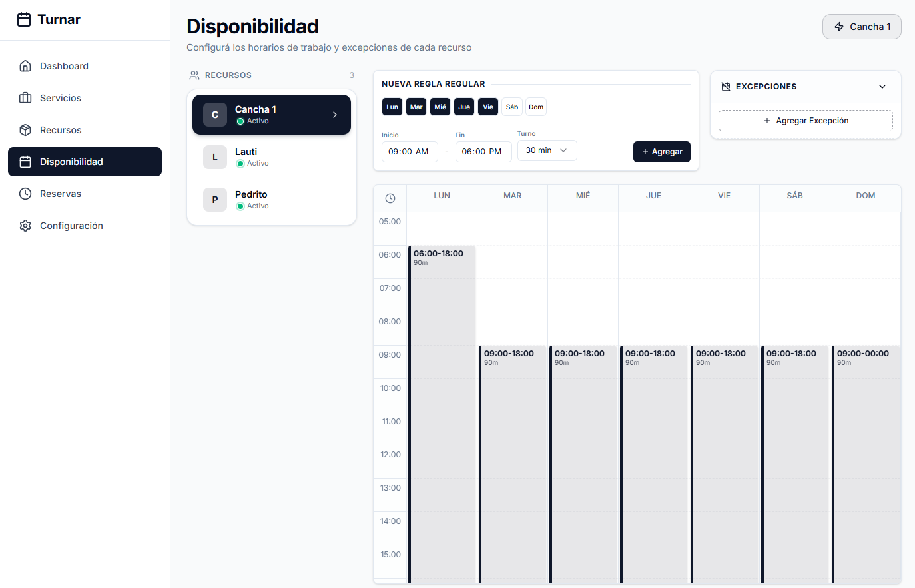The height and width of the screenshot is (588, 915).
Task: Go to the Servicios section
Action: [61, 98]
